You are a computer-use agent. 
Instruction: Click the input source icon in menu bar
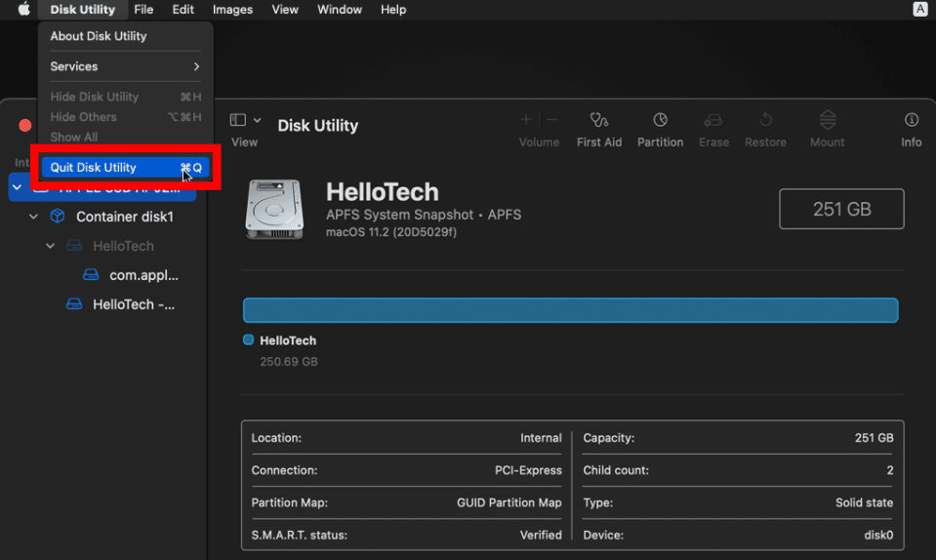tap(919, 9)
